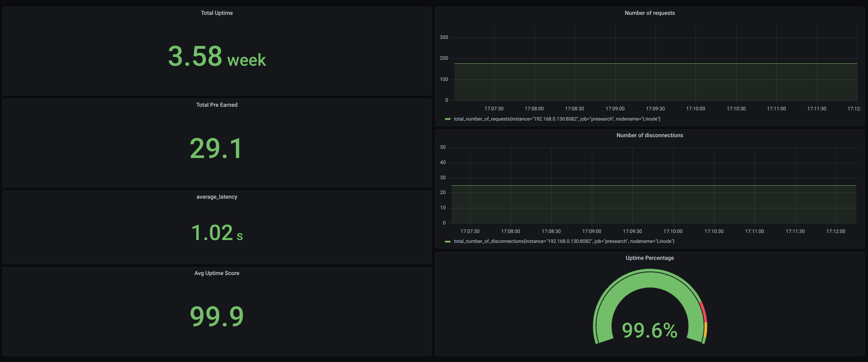
Task: Click the 17:08:00 tick on the disconnections chart
Action: [x=511, y=232]
